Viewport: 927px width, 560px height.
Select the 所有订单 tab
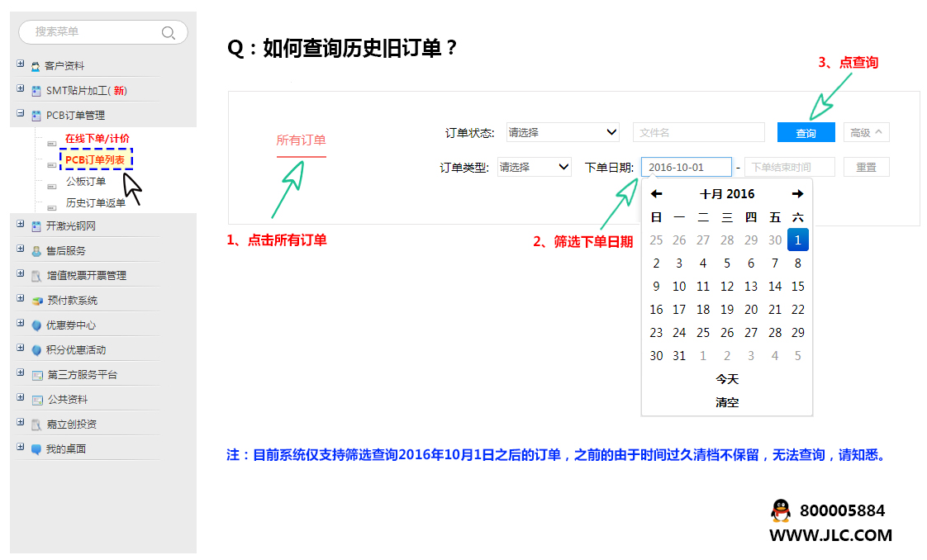tap(301, 140)
